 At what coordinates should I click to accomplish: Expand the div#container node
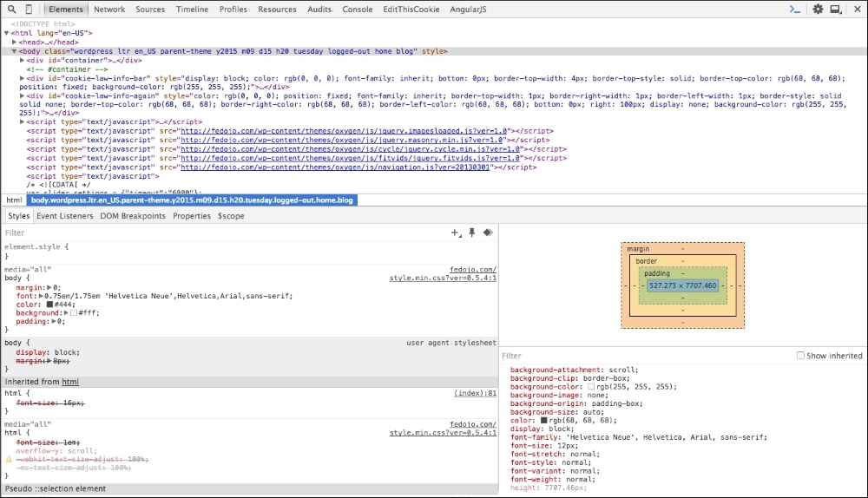pos(23,61)
